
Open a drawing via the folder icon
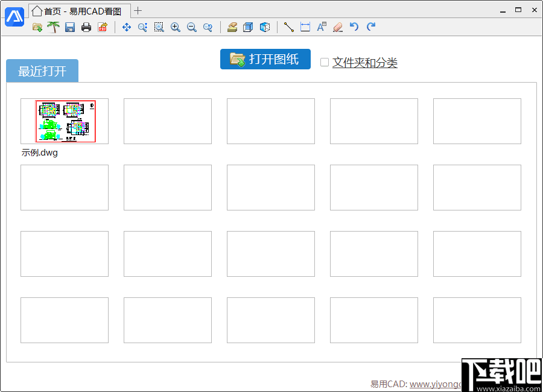click(x=37, y=27)
